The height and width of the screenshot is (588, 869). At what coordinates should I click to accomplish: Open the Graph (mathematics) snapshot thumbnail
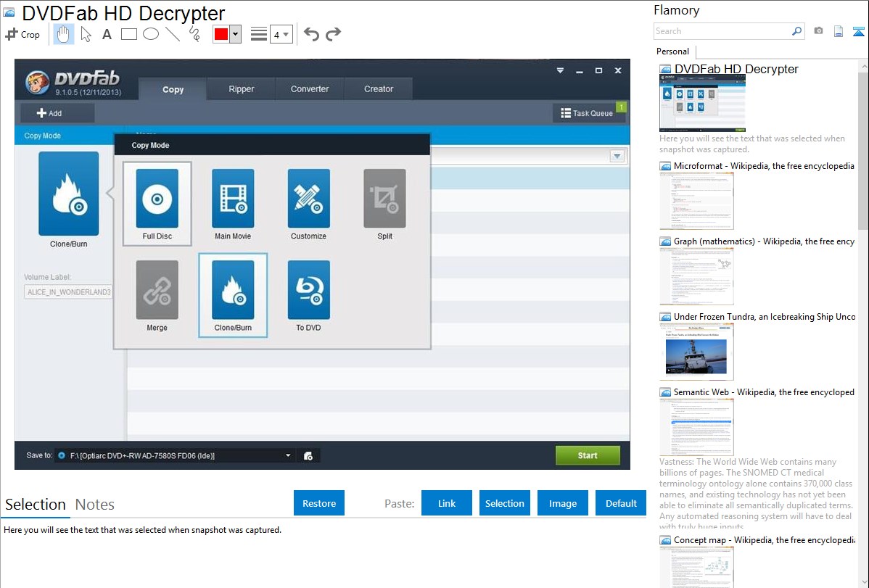(x=696, y=276)
